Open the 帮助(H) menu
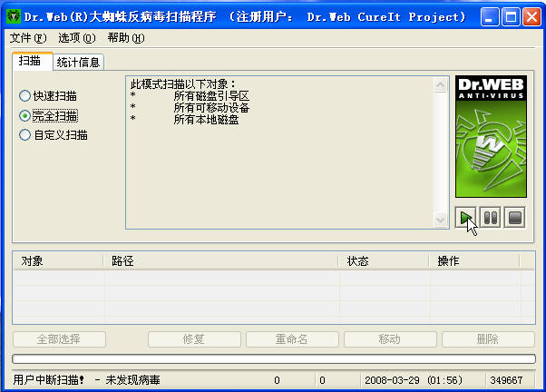Viewport: 546px width, 392px height. pyautogui.click(x=126, y=37)
